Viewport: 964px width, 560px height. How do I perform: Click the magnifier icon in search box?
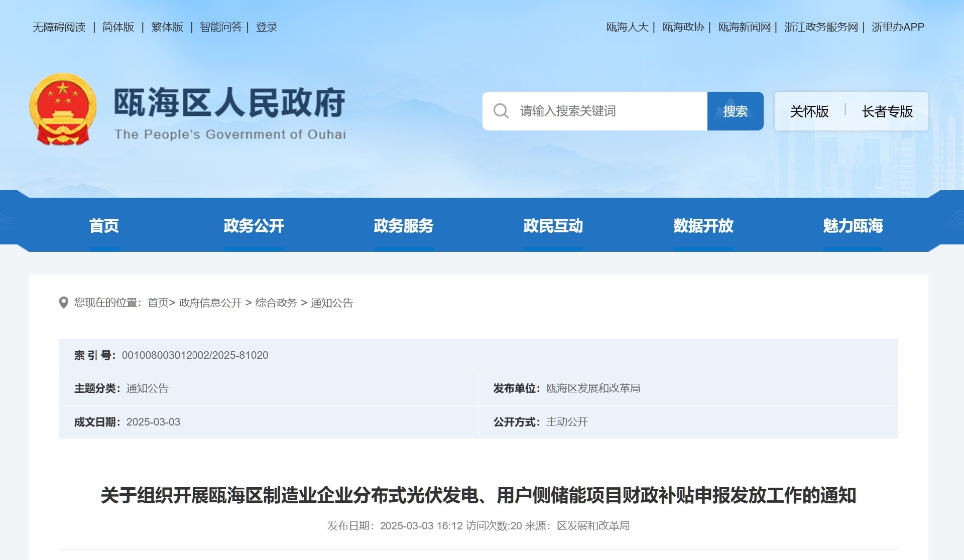point(501,111)
